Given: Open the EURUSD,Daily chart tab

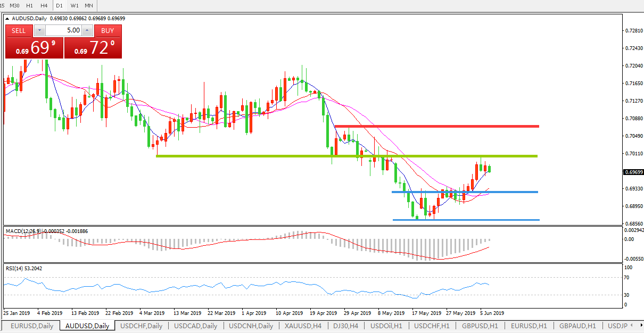Looking at the screenshot, I should pyautogui.click(x=31, y=326).
